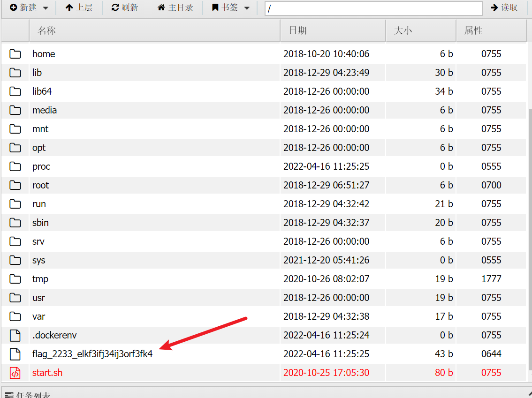Open the var directory
The image size is (532, 398).
(39, 316)
